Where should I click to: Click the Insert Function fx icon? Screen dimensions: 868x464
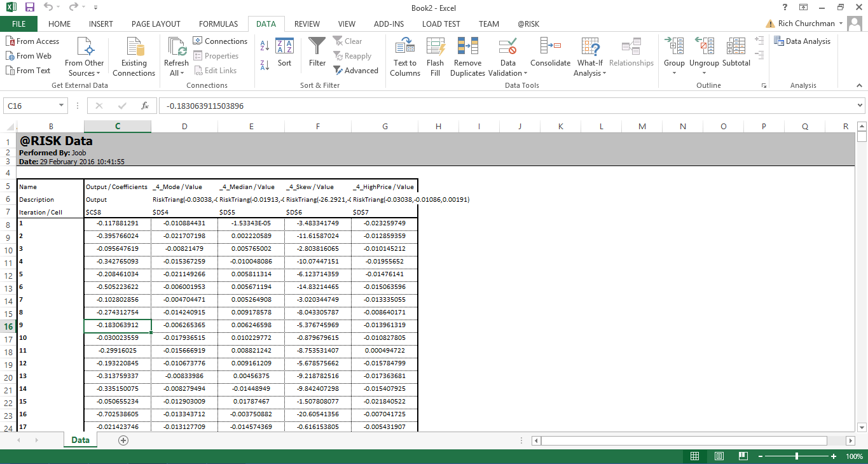click(145, 106)
